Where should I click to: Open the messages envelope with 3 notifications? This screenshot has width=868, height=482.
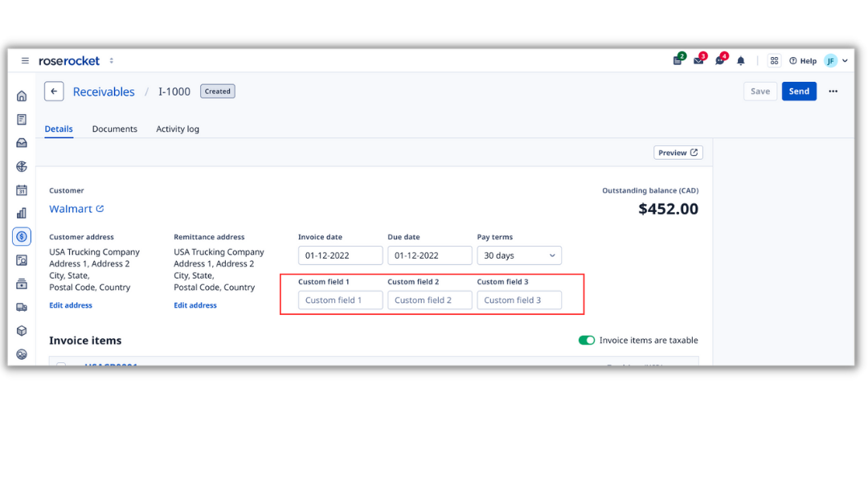pyautogui.click(x=698, y=60)
